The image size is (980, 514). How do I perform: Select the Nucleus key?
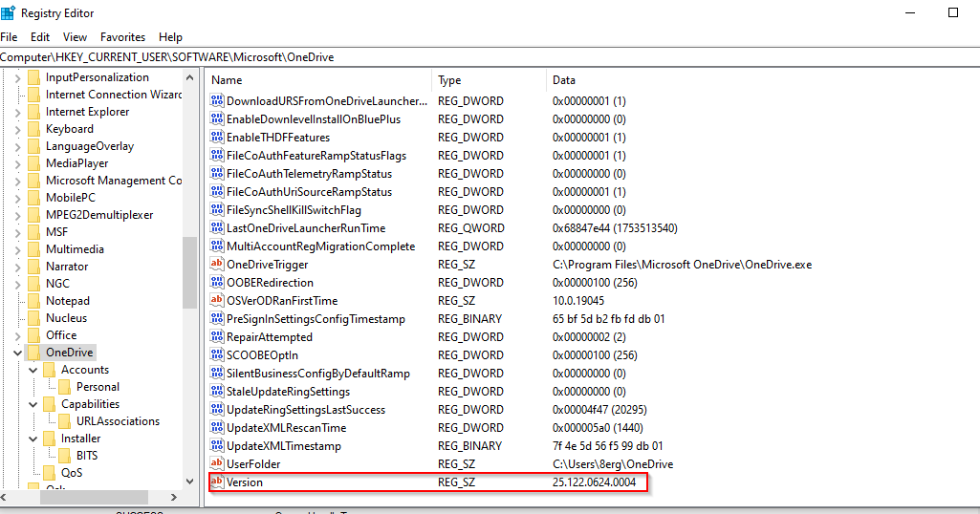click(66, 318)
